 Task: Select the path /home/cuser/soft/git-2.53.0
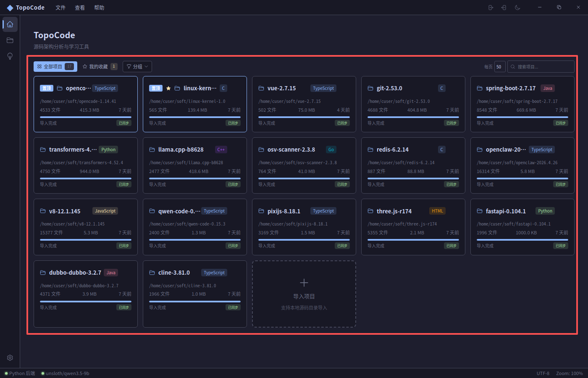399,101
